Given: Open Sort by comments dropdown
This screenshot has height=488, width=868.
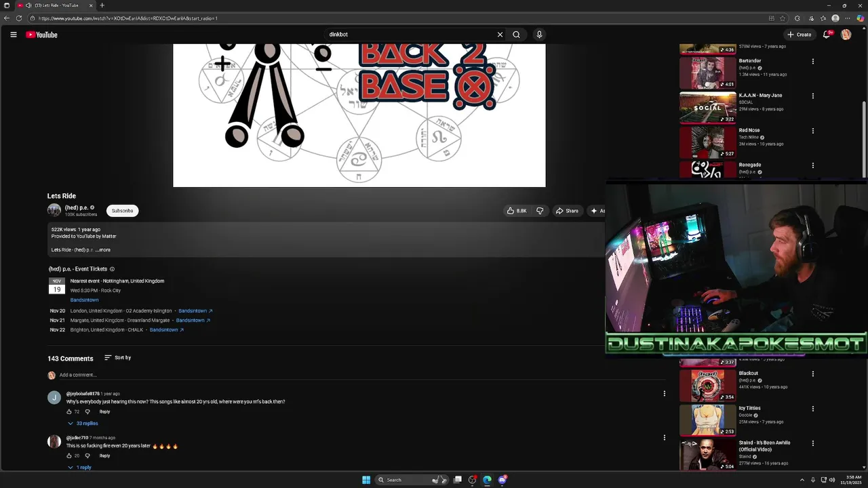Looking at the screenshot, I should pyautogui.click(x=117, y=357).
